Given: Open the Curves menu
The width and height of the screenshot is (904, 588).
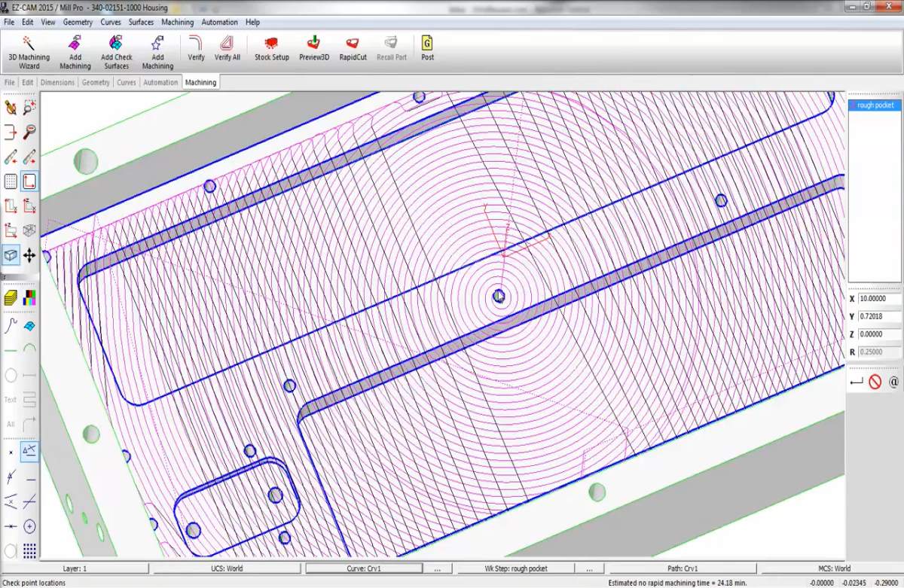Looking at the screenshot, I should click(x=111, y=23).
